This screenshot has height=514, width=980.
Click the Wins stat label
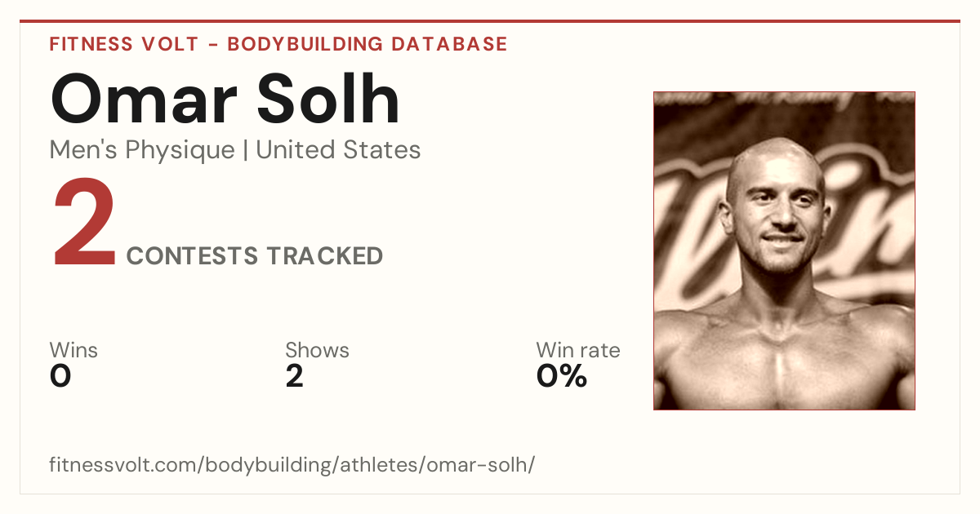73,351
